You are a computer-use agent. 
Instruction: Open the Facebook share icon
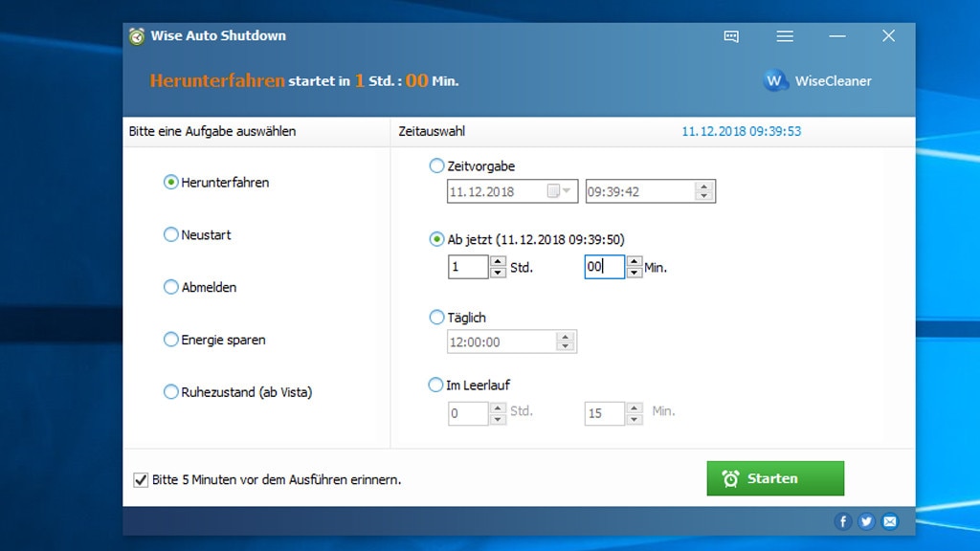click(843, 521)
